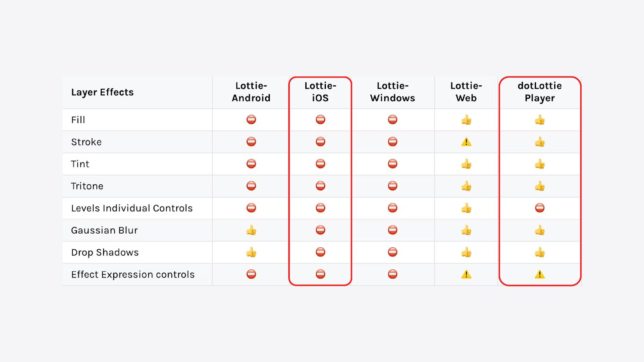Click the dotLottie Player column header
This screenshot has height=362, width=644.
[x=540, y=92]
